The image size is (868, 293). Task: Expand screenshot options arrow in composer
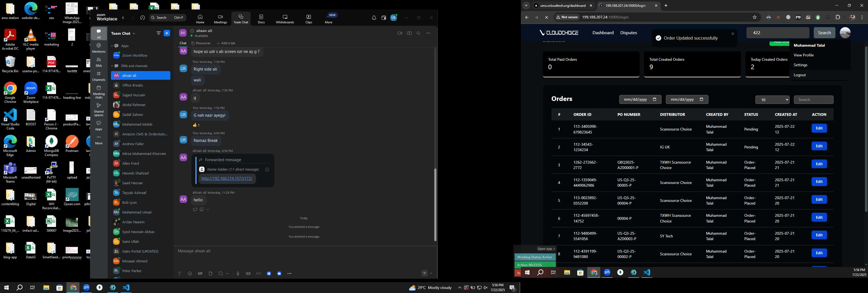point(228,273)
